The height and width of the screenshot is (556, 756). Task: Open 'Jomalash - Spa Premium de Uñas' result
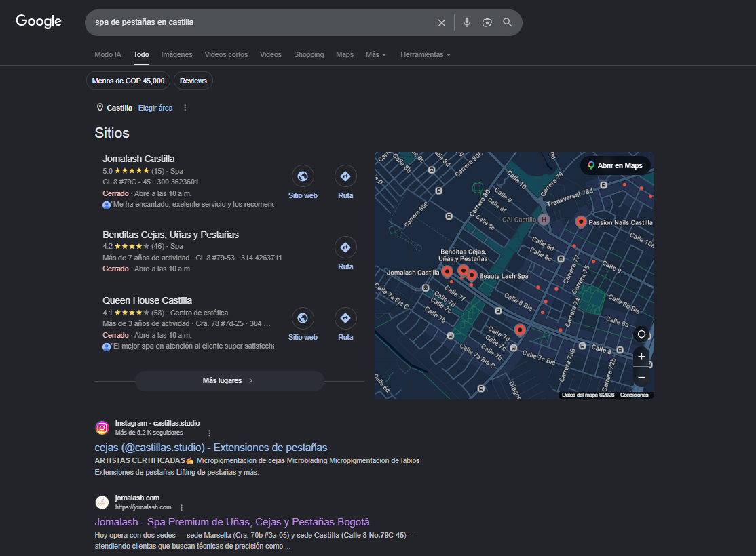[232, 522]
